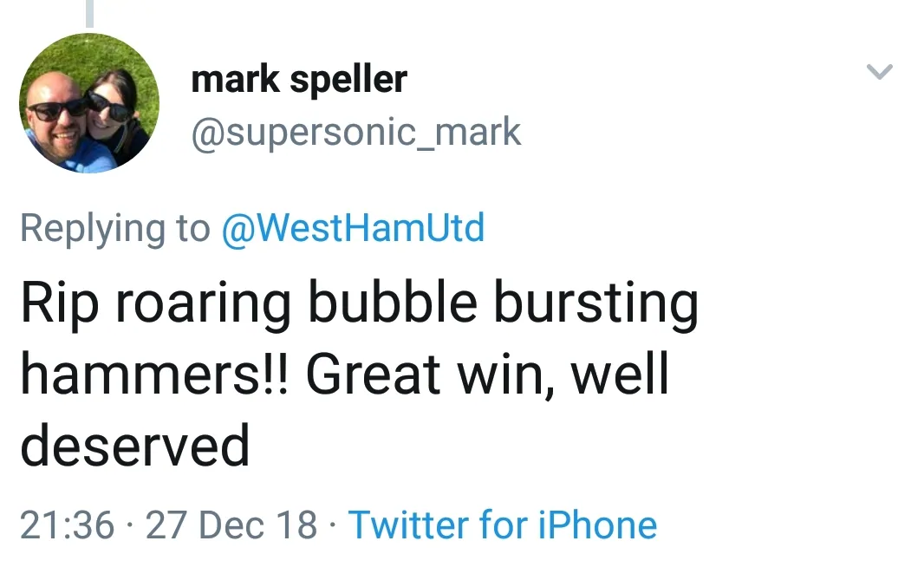
Task: Click the reply thread line above the avatar
Action: [x=88, y=12]
